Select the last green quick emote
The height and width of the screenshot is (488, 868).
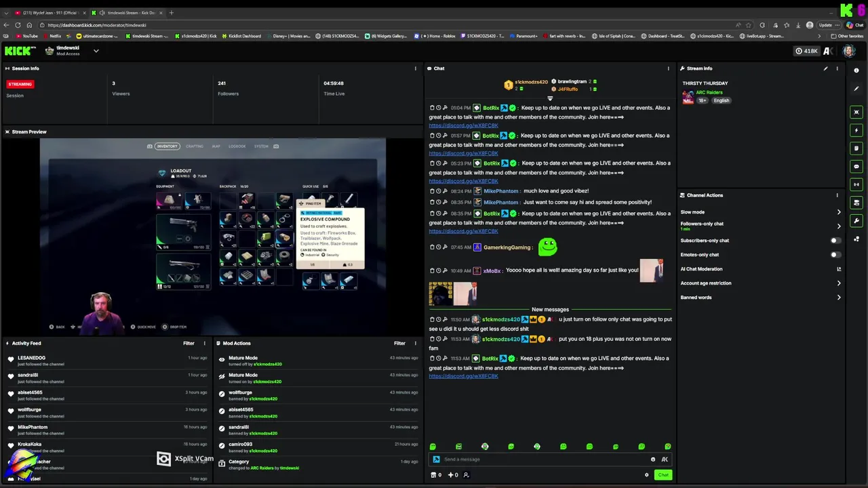pos(668,447)
